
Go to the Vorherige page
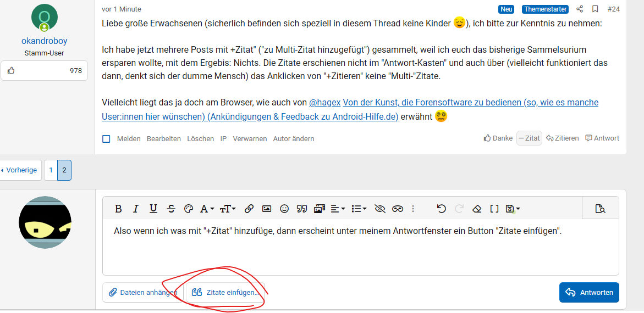(x=19, y=170)
